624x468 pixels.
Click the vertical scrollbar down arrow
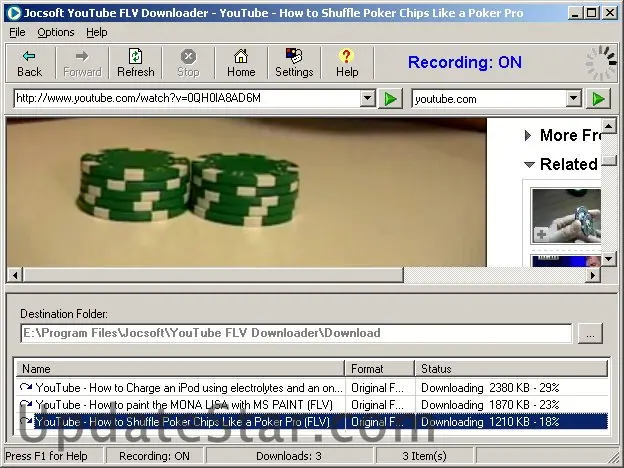(x=609, y=259)
